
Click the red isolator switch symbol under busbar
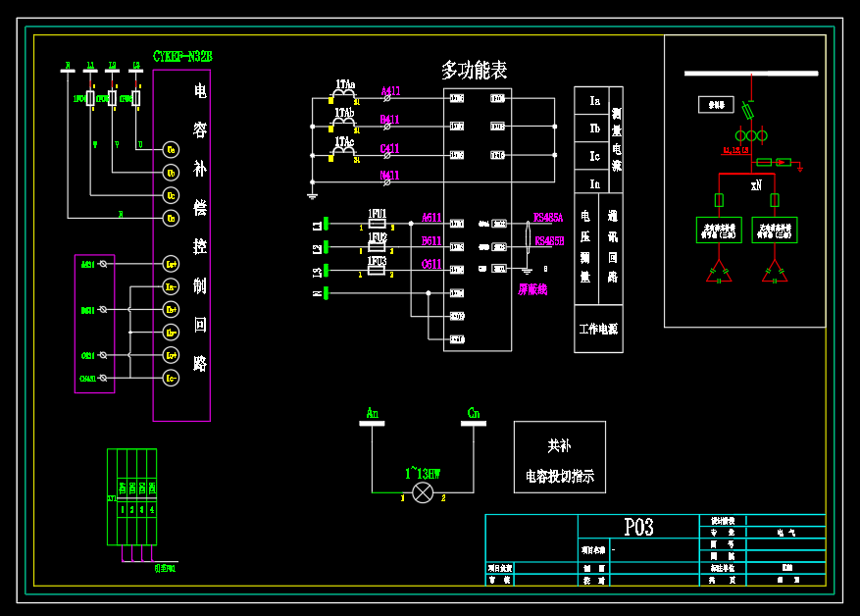[748, 110]
